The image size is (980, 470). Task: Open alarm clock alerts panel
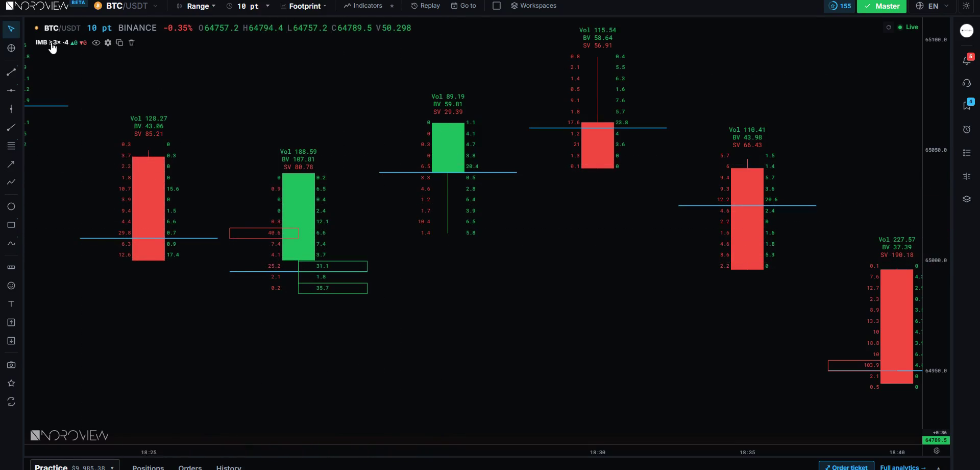tap(967, 130)
